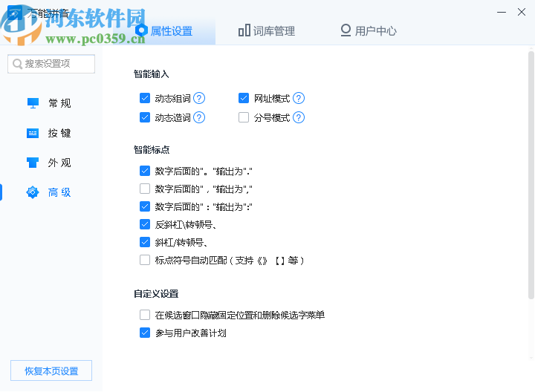Switch to 词库管理 tab
Screen dimensions: 535x392
pyautogui.click(x=267, y=31)
